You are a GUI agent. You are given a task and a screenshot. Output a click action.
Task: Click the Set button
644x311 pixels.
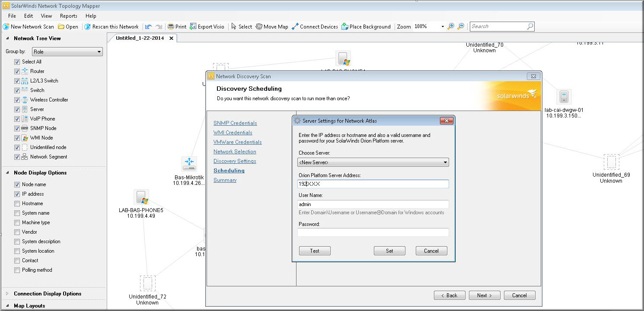click(389, 251)
